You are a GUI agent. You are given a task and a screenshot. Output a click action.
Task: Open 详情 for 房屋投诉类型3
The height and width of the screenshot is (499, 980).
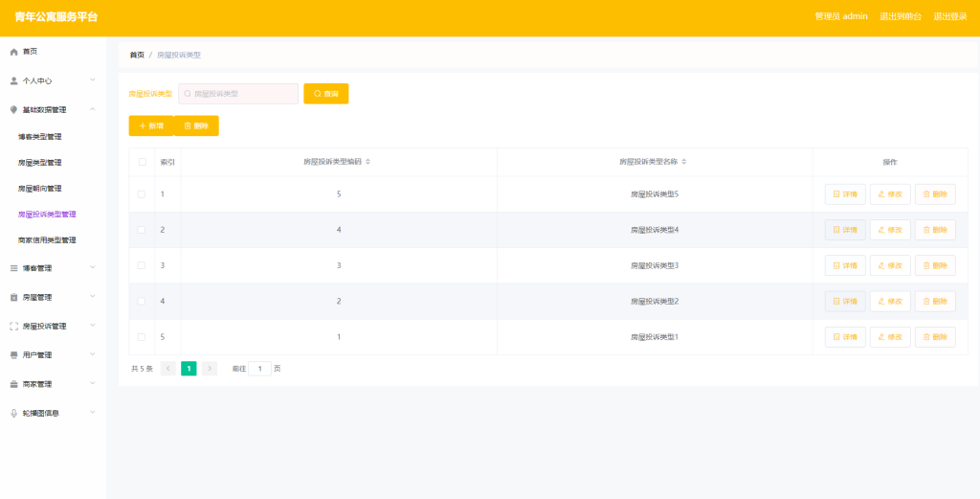point(845,265)
